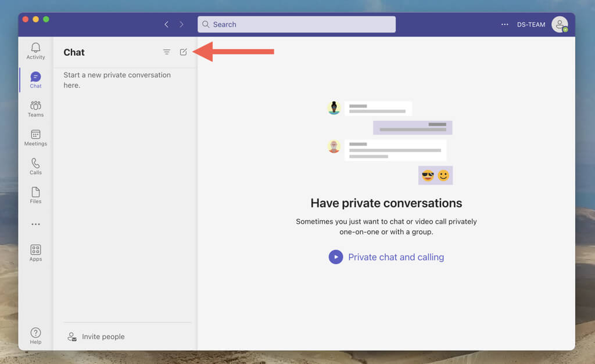Click the DS-TEAM organization name

click(x=531, y=24)
